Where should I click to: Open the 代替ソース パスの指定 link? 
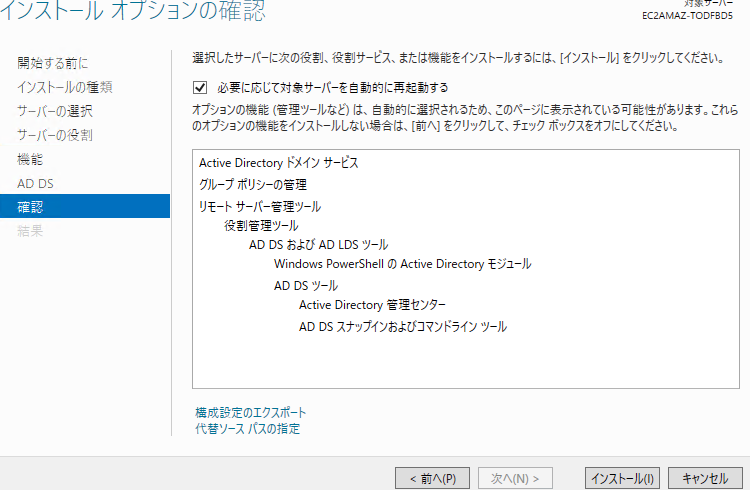point(247,429)
